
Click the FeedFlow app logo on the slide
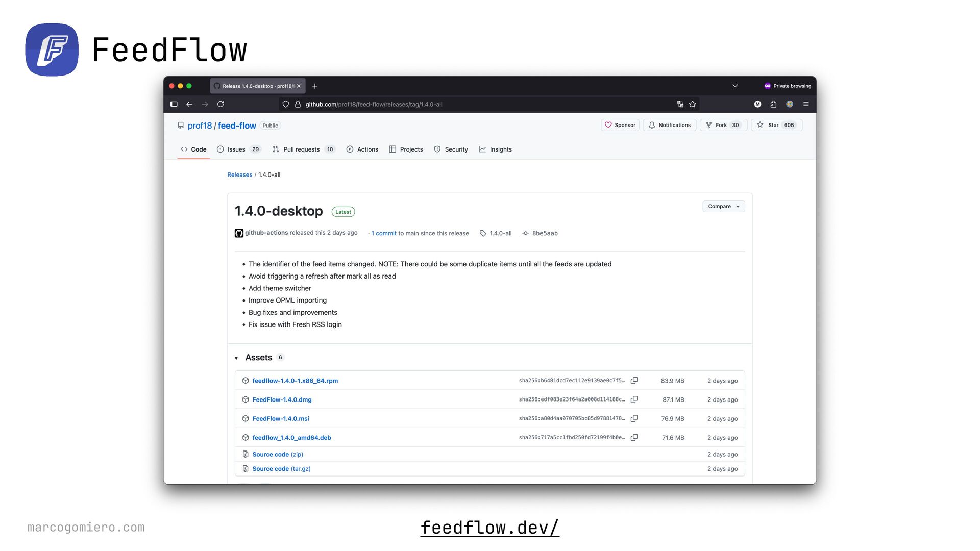[x=52, y=49]
